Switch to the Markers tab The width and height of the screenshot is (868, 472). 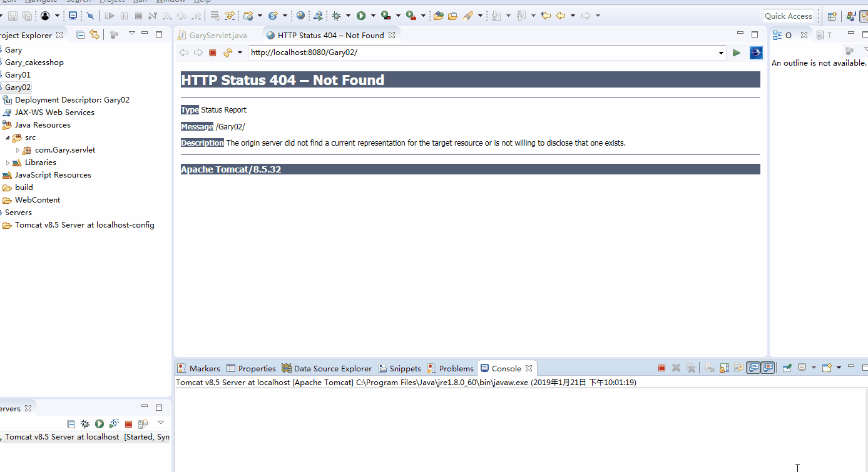click(x=198, y=368)
